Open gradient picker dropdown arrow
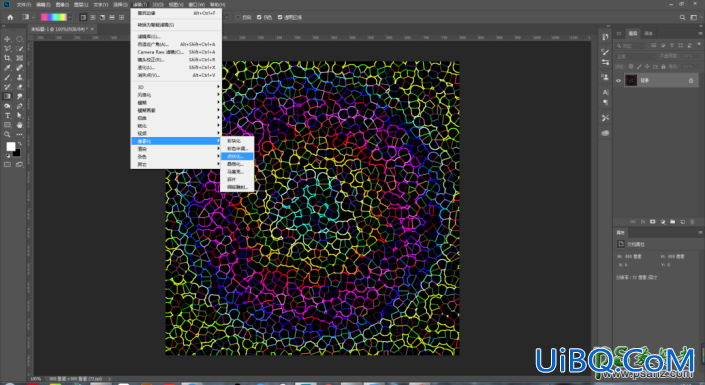 pyautogui.click(x=70, y=18)
